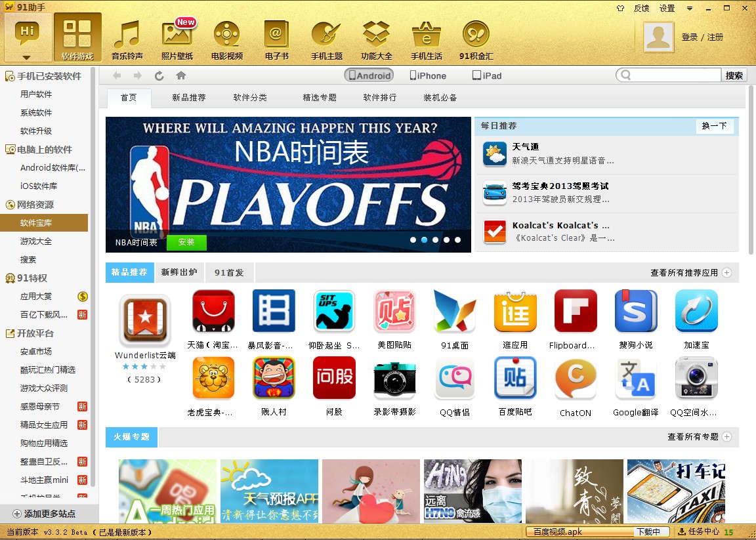
Task: Open the ChatON app icon
Action: click(x=576, y=378)
